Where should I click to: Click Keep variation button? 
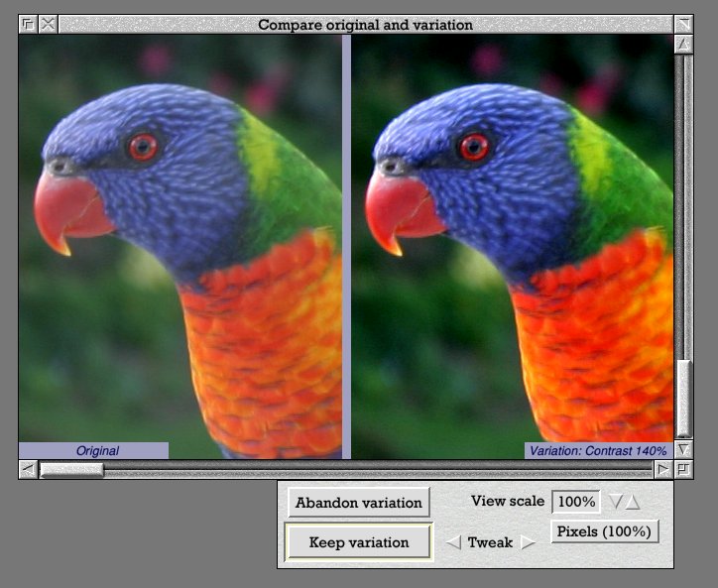click(359, 542)
